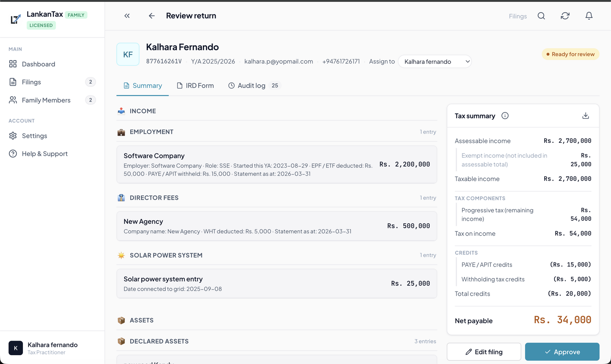The width and height of the screenshot is (611, 364).
Task: Click Net payable amount Rs. 34,000
Action: tap(563, 320)
